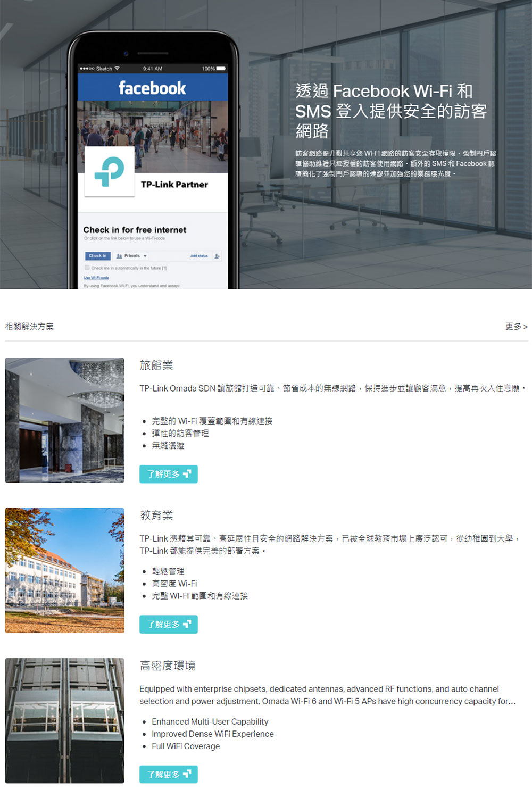The height and width of the screenshot is (798, 532).
Task: Click TP-Link Partner text on phone
Action: pos(174,185)
